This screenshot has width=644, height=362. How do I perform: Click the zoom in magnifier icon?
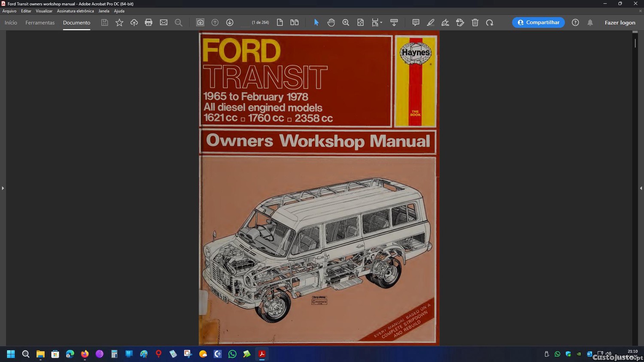(346, 23)
